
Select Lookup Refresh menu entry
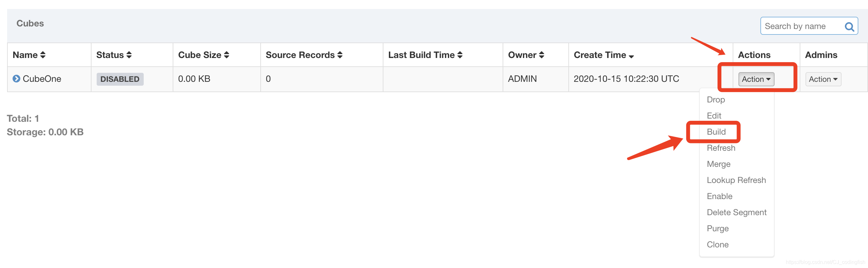tap(736, 180)
